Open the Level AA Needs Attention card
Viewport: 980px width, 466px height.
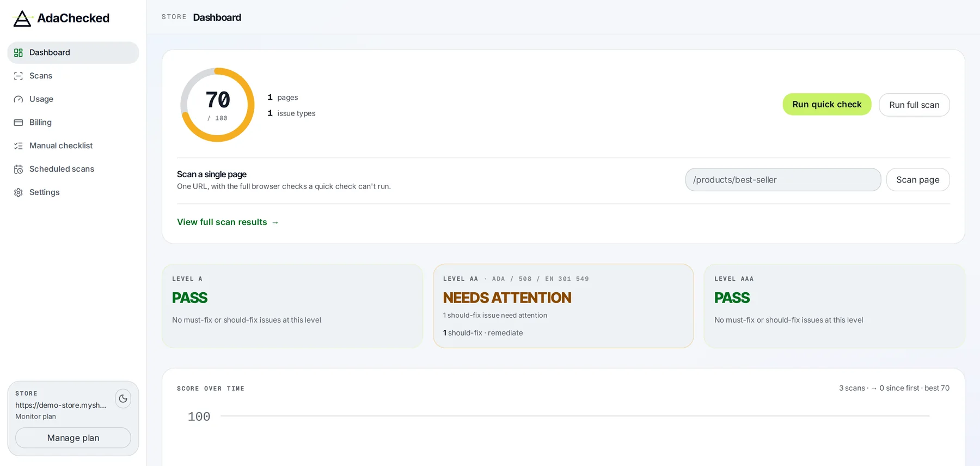tap(563, 306)
